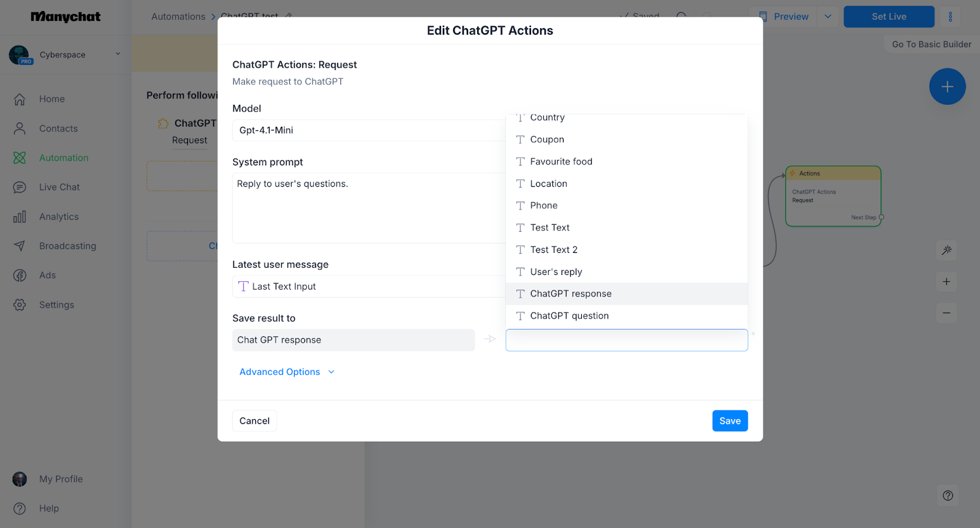Open the Settings gear icon

20,305
